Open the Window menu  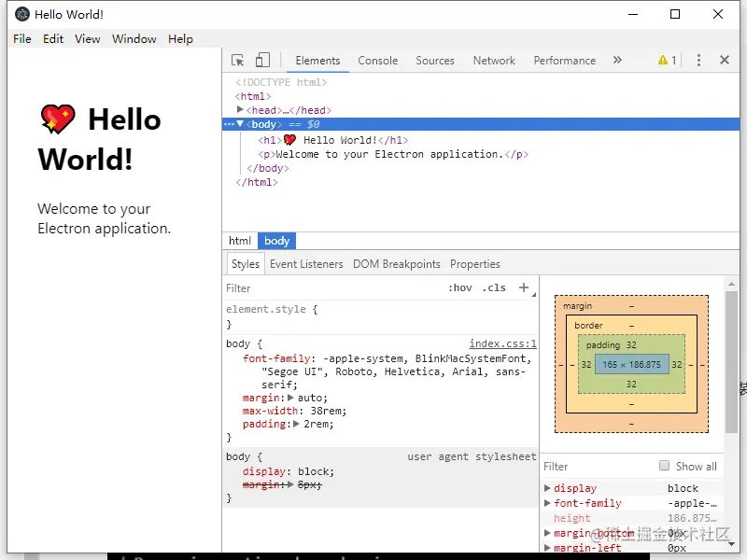[x=134, y=38]
